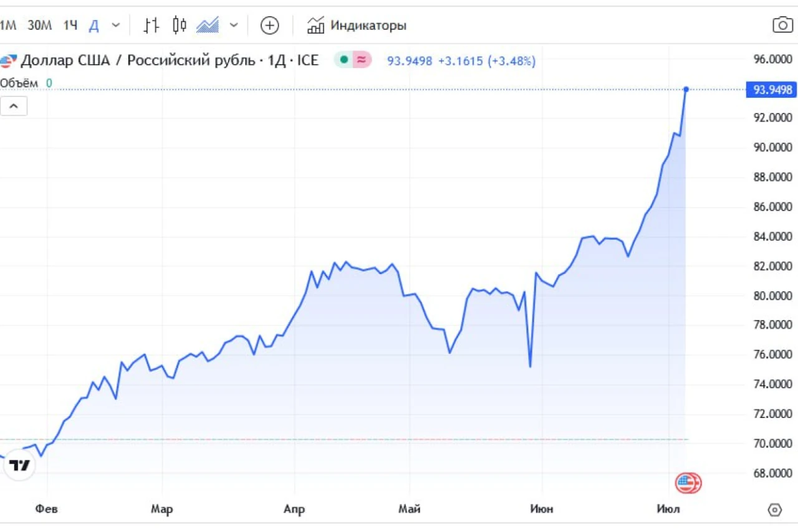798x532 pixels.
Task: Collapse the legend with the caret button
Action: tap(14, 107)
